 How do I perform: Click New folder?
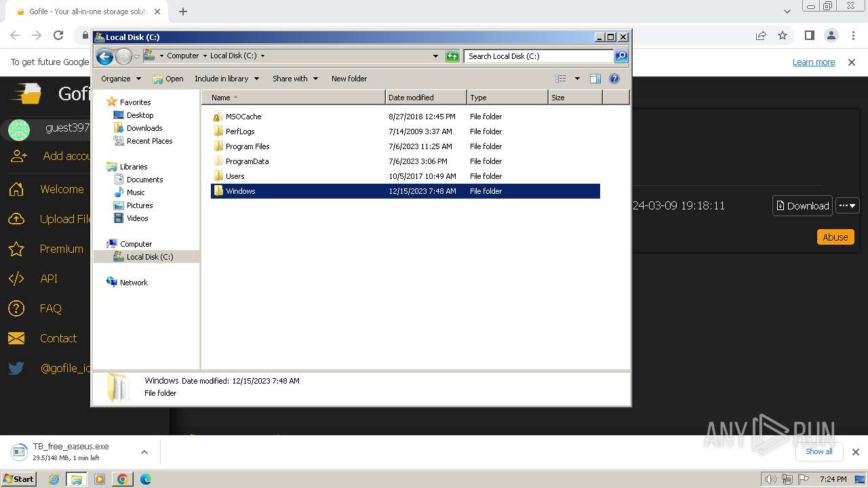pyautogui.click(x=349, y=79)
